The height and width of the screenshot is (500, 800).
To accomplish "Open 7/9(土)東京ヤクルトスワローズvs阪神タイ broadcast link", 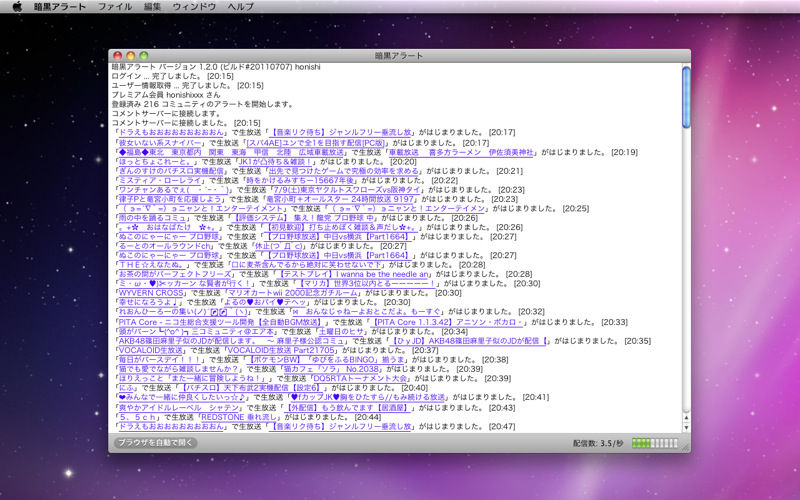I will [x=346, y=190].
